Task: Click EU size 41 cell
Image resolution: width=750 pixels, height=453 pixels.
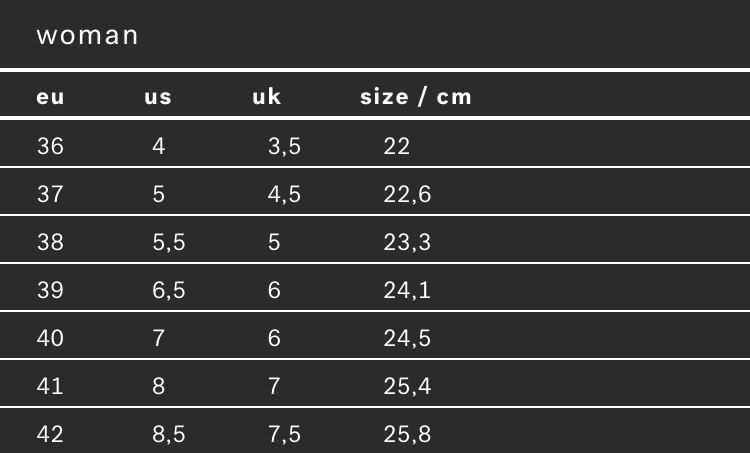Action: pos(50,386)
